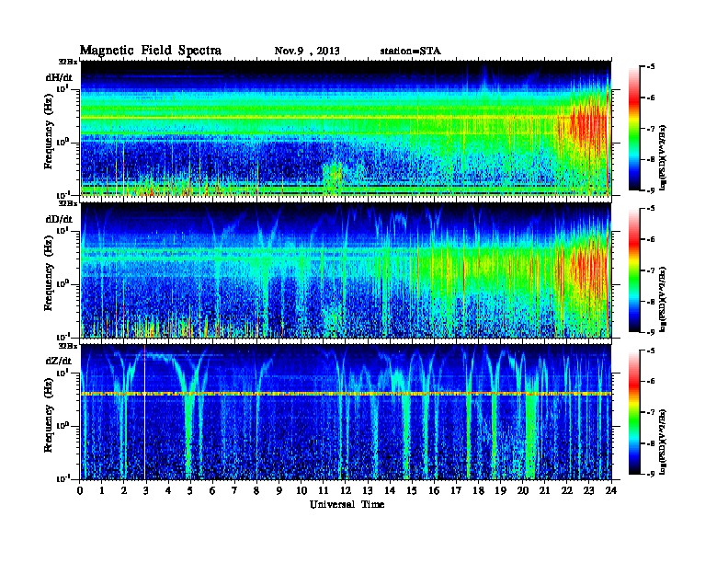The height and width of the screenshot is (563, 728).
Task: Click the "2" hour tick label
Action: pos(124,490)
